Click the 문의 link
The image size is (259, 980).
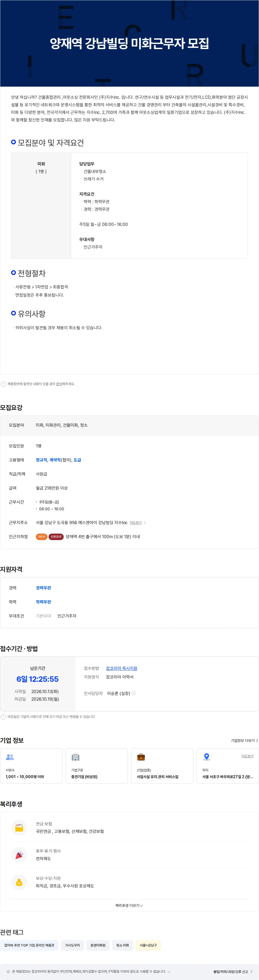point(59,384)
